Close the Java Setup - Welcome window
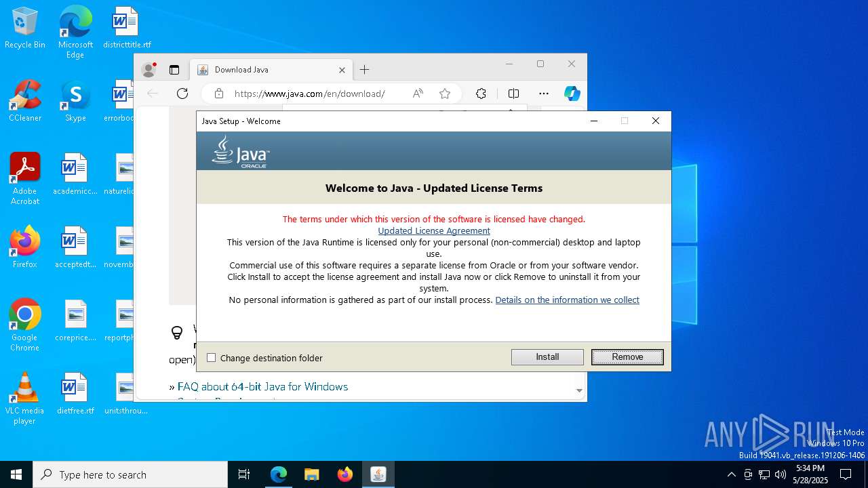868x488 pixels. (x=655, y=121)
